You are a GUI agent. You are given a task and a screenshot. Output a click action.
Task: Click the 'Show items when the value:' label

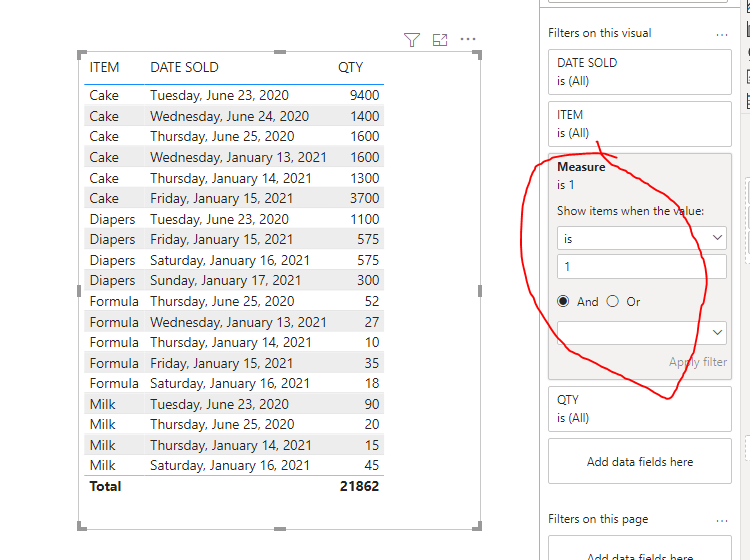click(630, 211)
